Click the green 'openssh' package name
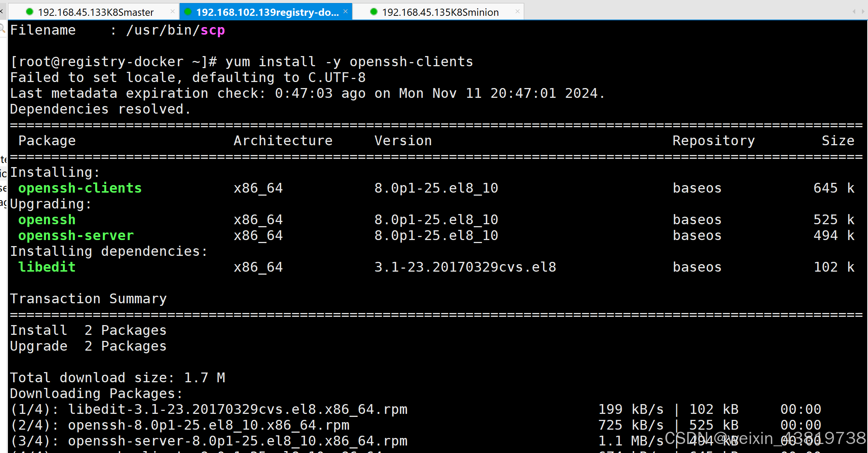Image resolution: width=868 pixels, height=453 pixels. [x=47, y=220]
